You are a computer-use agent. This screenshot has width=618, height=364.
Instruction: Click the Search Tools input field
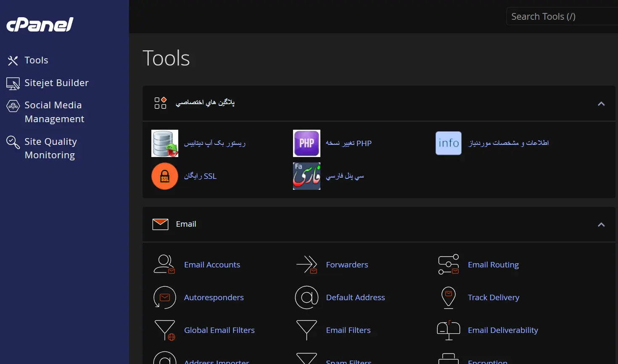(562, 16)
